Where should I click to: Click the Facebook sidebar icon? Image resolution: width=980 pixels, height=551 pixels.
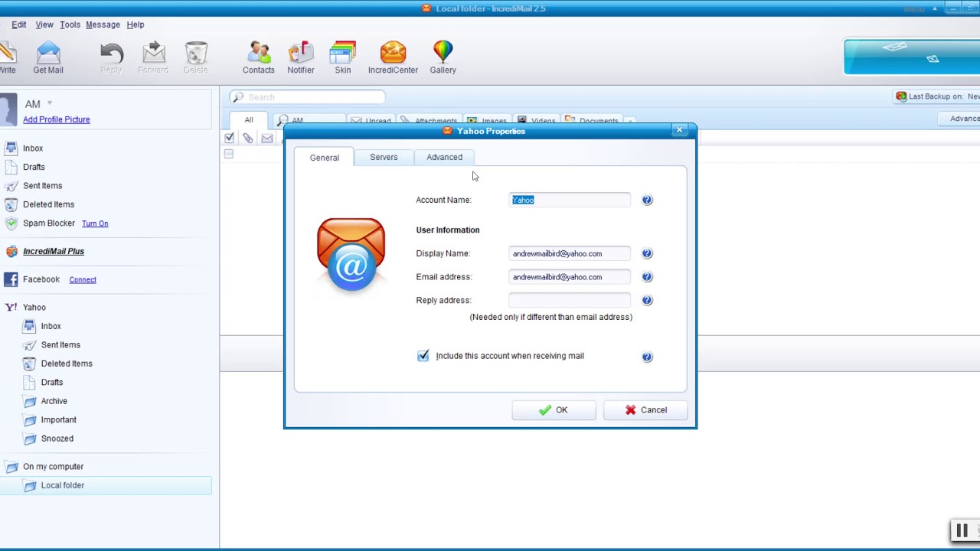(x=11, y=279)
